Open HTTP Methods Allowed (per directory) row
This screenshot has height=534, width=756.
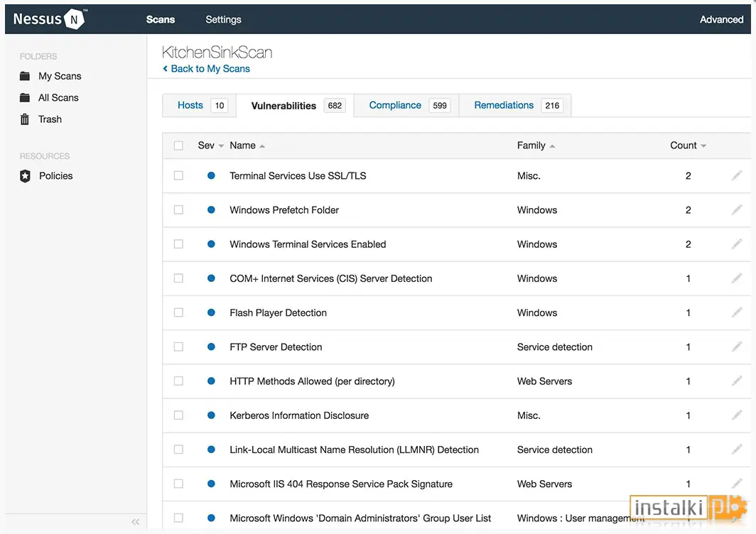point(456,381)
